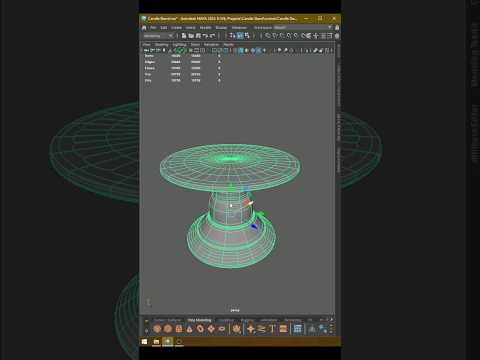480x360 pixels.
Task: Open the Modeling menu set dropdown
Action: click(158, 36)
